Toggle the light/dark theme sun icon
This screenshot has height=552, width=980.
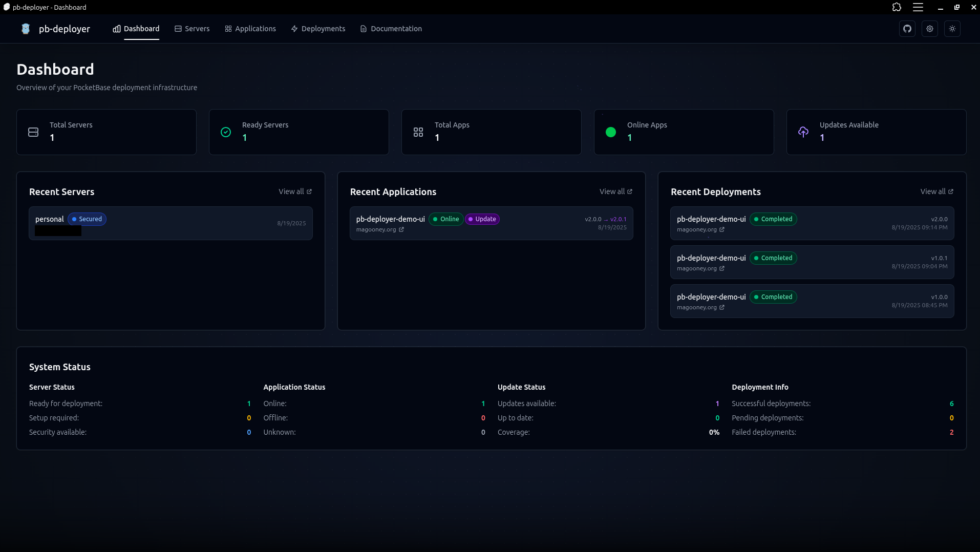[x=952, y=29]
